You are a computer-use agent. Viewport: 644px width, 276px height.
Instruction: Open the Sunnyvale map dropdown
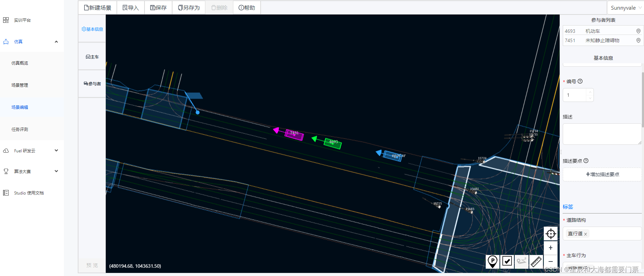pyautogui.click(x=626, y=8)
